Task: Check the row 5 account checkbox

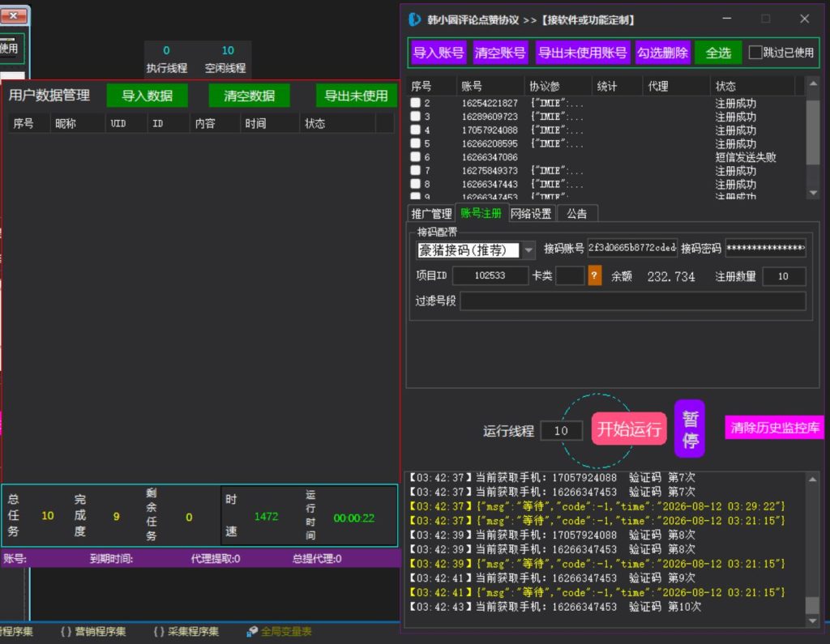Action: point(416,143)
